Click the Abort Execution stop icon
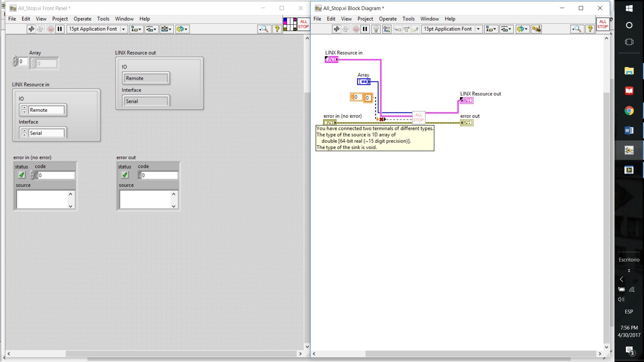 pos(356,29)
